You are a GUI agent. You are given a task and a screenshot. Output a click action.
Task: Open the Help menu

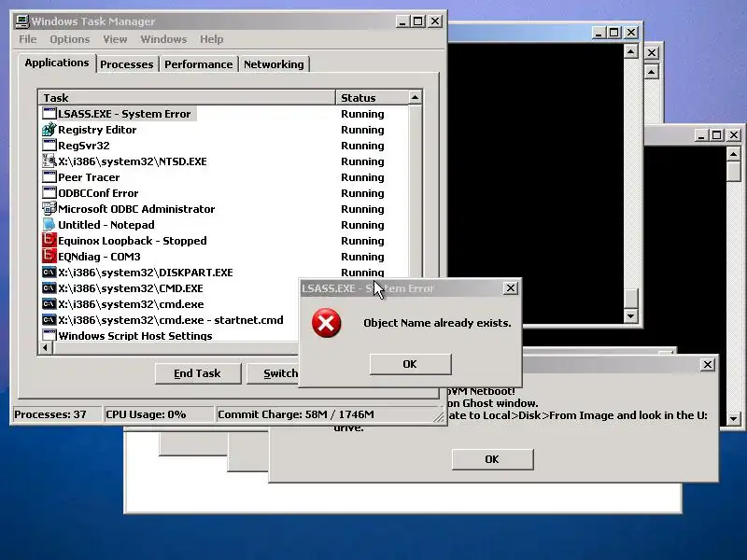click(212, 39)
